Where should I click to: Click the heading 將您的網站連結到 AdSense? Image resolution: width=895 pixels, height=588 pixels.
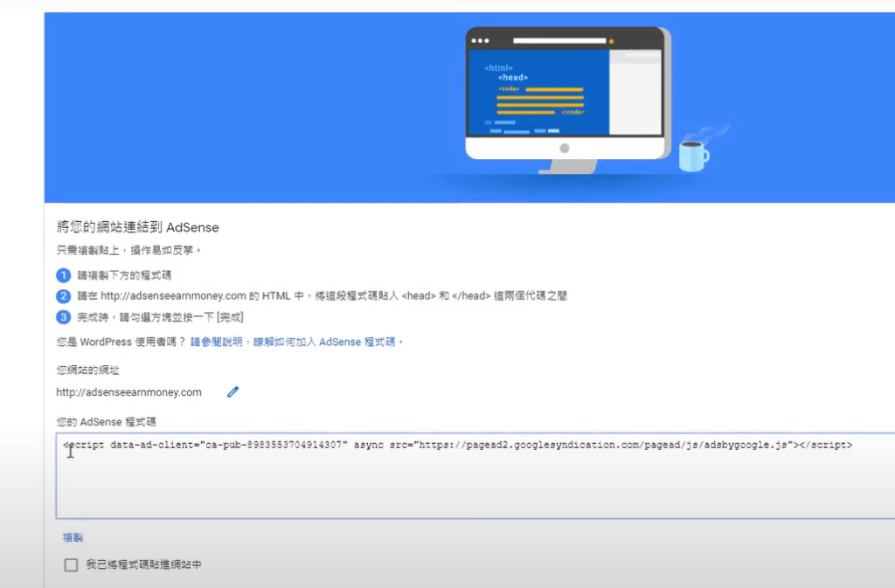(137, 227)
